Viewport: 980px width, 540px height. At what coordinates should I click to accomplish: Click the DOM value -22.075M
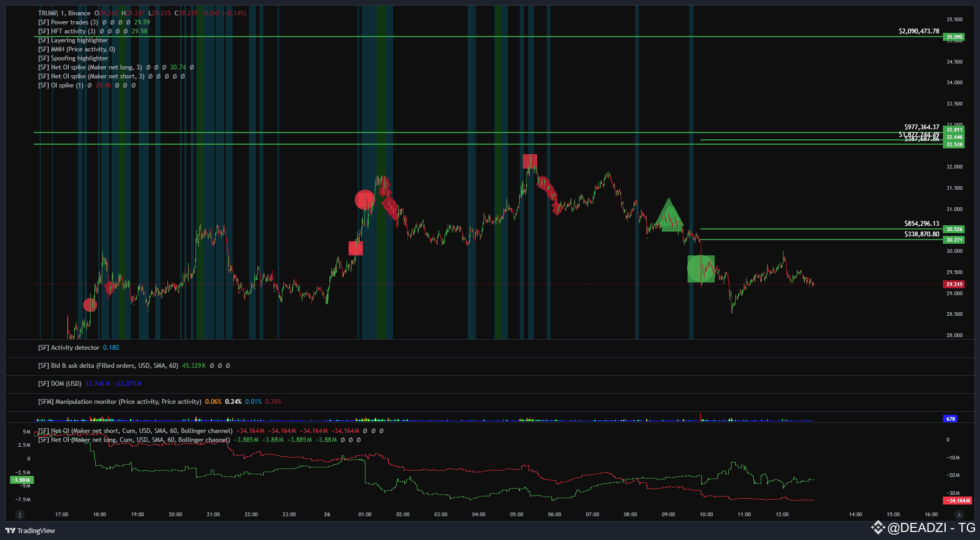(128, 384)
